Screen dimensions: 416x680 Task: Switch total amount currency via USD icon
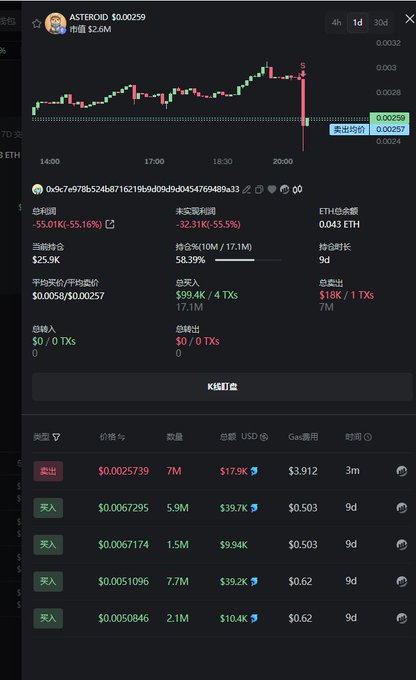point(264,437)
